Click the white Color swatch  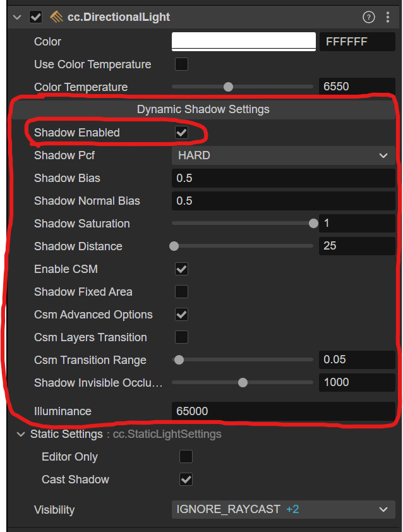[x=243, y=42]
